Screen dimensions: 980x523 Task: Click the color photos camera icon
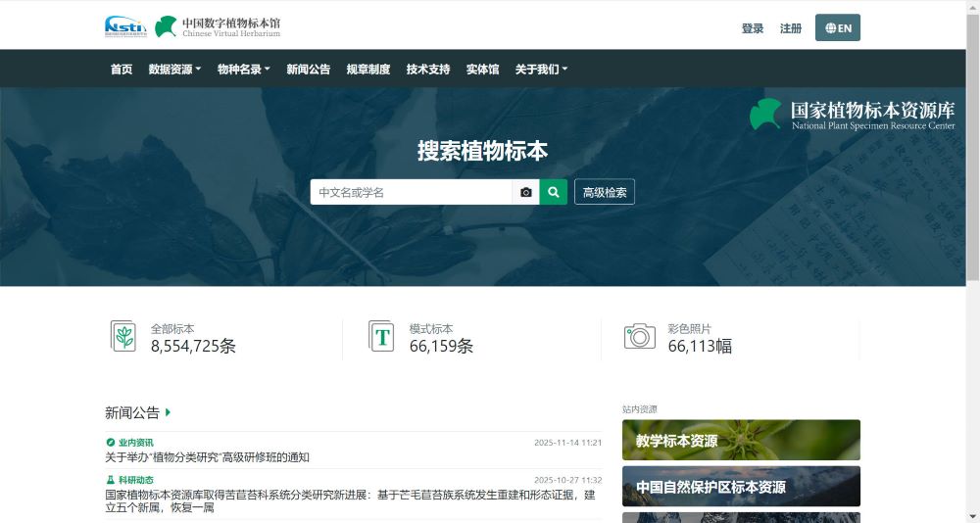[x=640, y=336]
